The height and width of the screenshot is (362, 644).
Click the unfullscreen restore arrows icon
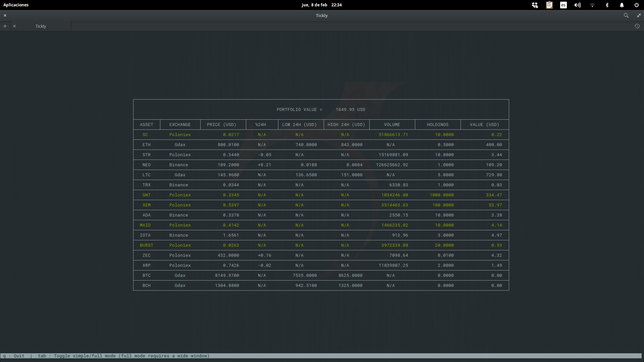(x=639, y=15)
